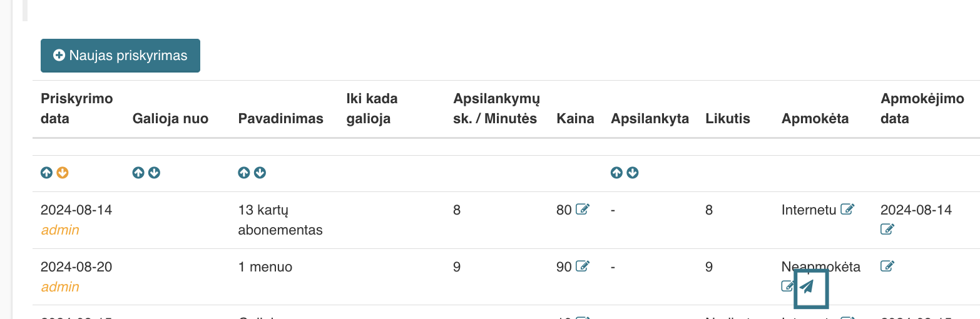Select the 13 kartų abonementas row name

(280, 220)
